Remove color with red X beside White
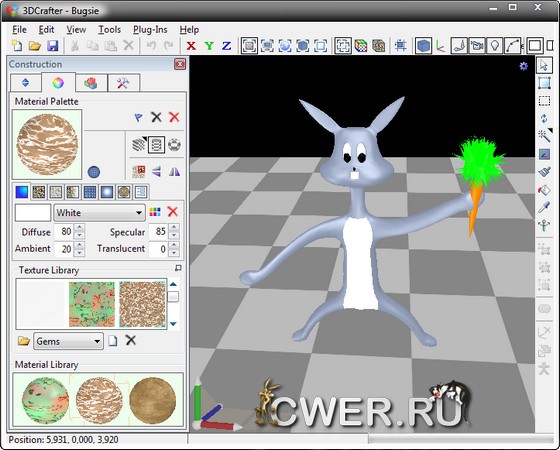Screen dimensions: 560x450 pos(173,212)
